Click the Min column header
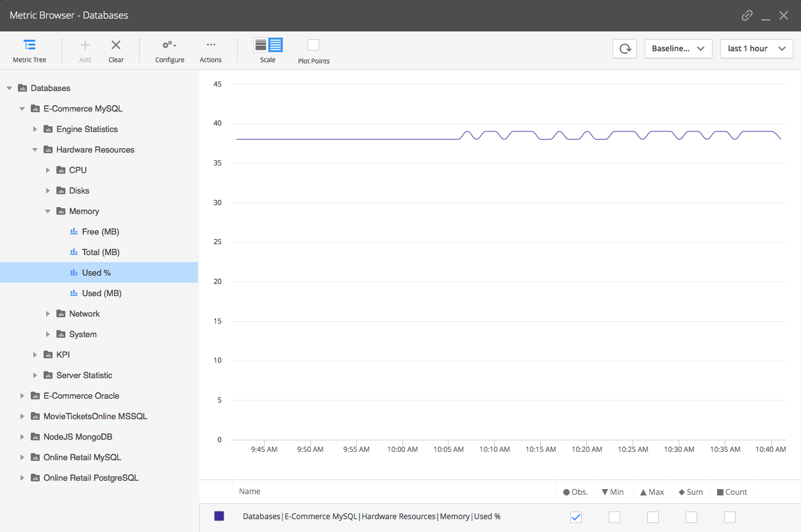Screen dimensions: 801x532 point(613,492)
